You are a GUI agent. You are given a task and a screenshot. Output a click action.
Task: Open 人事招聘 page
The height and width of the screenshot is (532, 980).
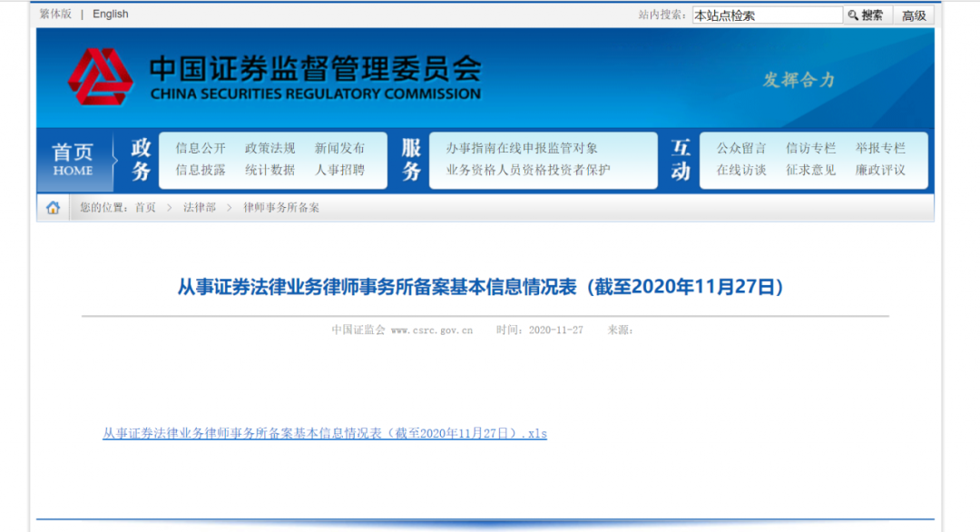pos(339,170)
